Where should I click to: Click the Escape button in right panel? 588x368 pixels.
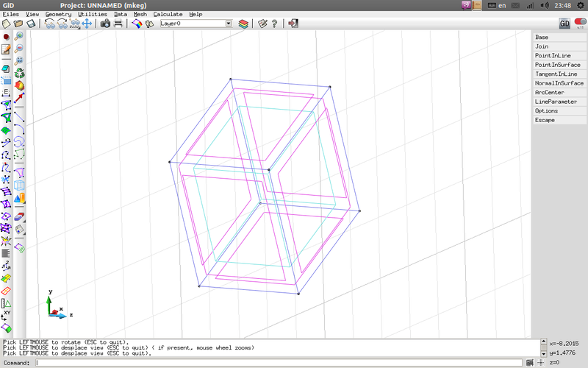(559, 120)
